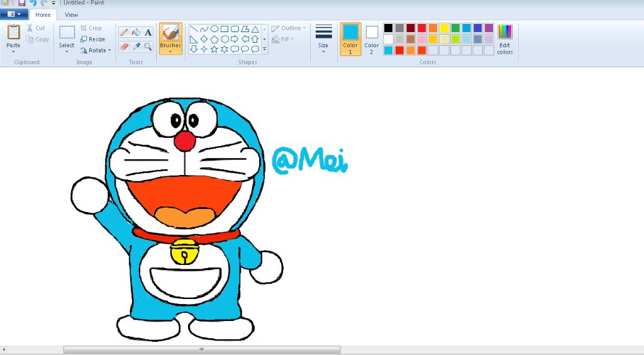Pick the green color swatch
Image resolution: width=644 pixels, height=355 pixels.
tap(455, 28)
